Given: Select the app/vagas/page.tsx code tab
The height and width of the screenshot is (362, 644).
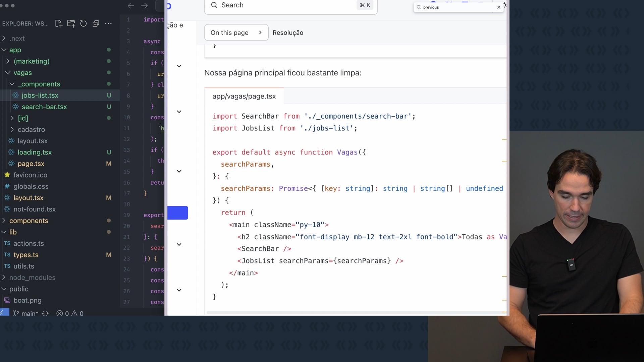Looking at the screenshot, I should [244, 96].
